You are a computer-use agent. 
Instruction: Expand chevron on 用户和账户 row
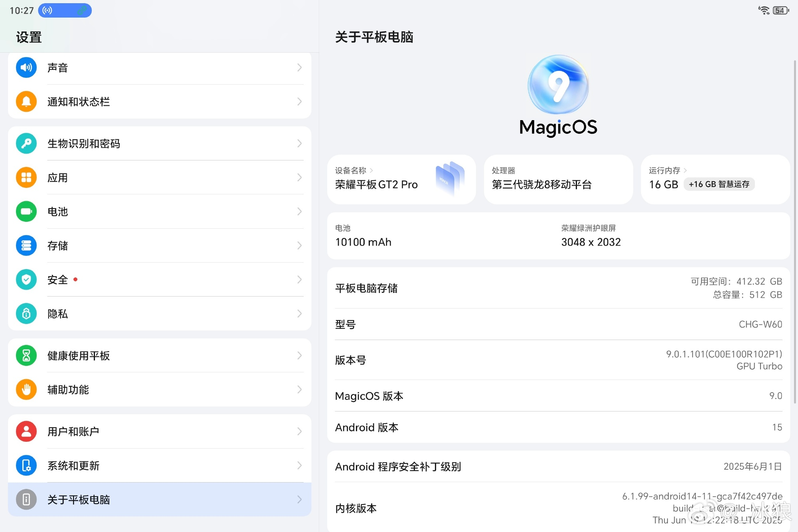point(299,431)
